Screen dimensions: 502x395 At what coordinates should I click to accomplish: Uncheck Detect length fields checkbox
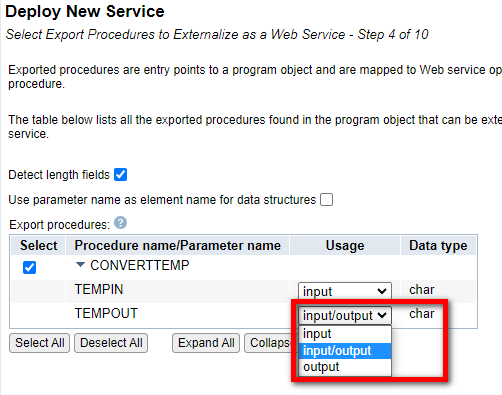[x=120, y=174]
